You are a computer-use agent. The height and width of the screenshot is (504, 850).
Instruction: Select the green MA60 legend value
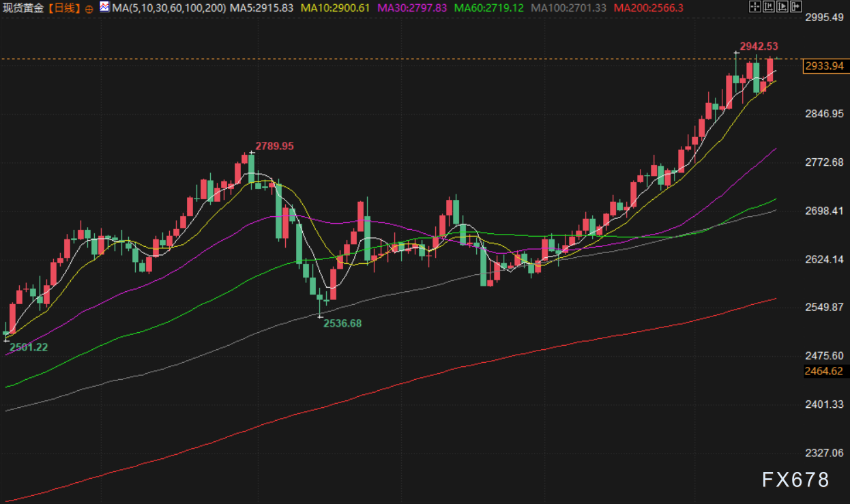tap(488, 8)
